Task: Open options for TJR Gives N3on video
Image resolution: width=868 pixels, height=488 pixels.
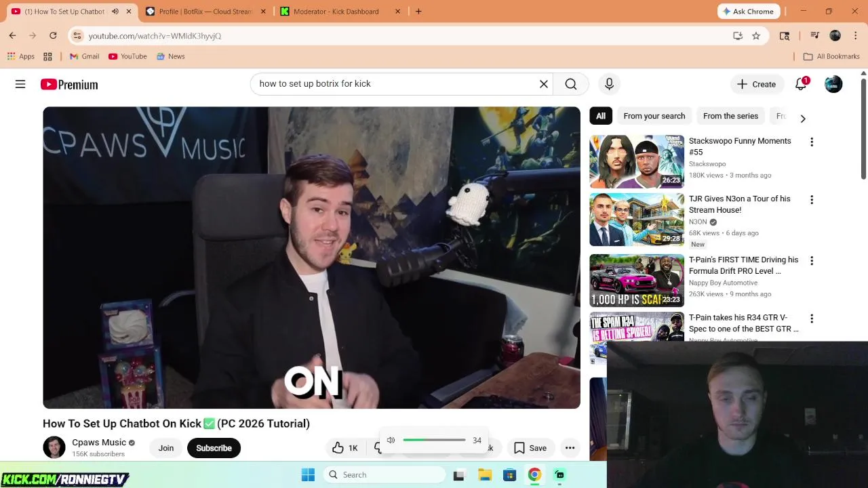Action: [812, 200]
